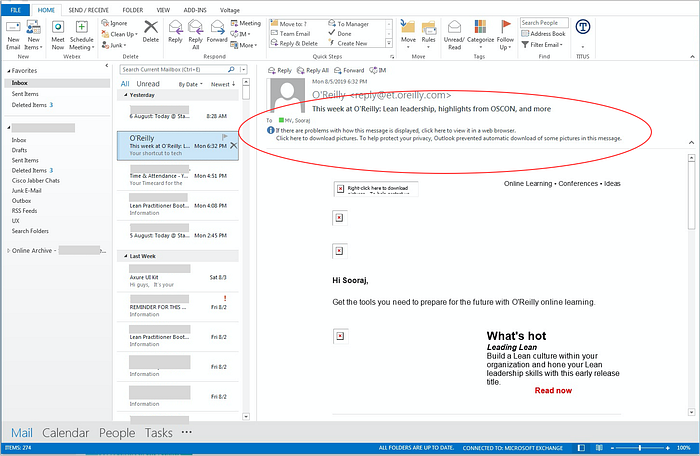This screenshot has width=700, height=456.
Task: Ignore the selected conversation
Action: pos(114,23)
